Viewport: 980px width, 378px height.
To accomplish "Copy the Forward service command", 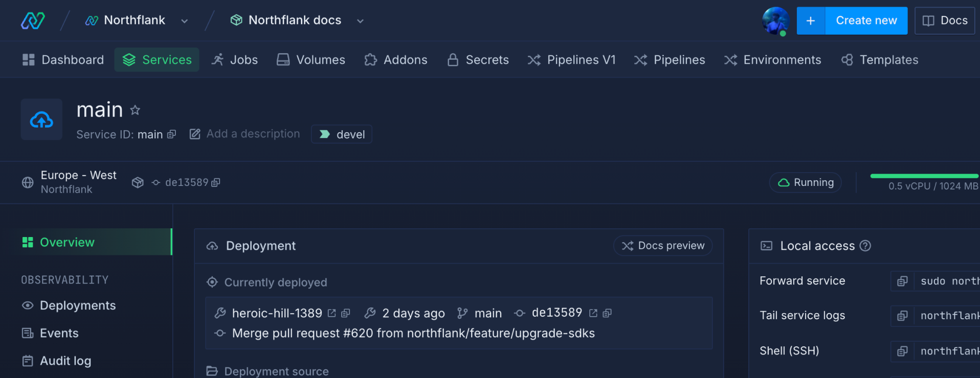I will pyautogui.click(x=902, y=281).
